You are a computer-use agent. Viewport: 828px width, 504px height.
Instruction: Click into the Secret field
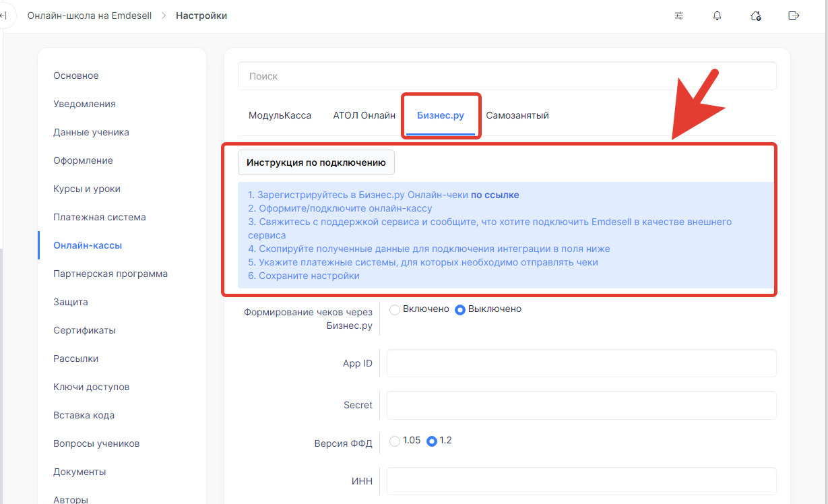(581, 405)
